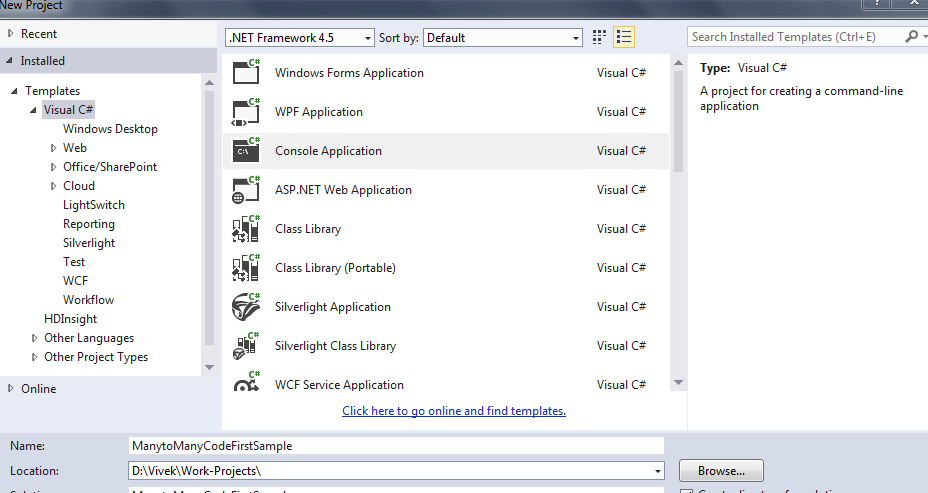Expand the Web templates node
Viewport: 928px width, 493px height.
[x=53, y=148]
